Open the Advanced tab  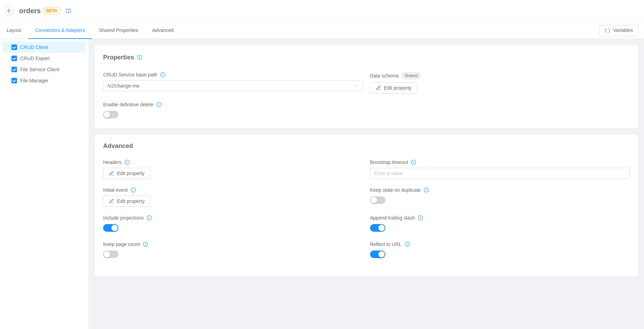point(162,30)
